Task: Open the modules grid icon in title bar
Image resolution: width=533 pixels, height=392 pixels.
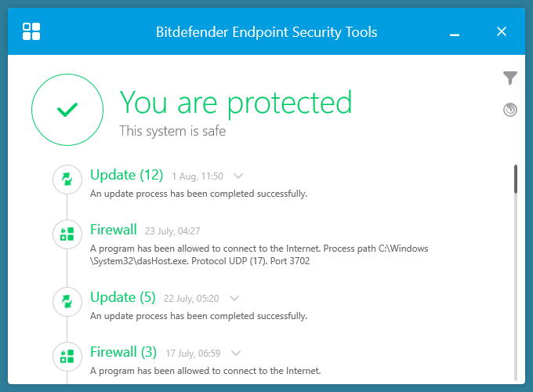Action: 32,32
